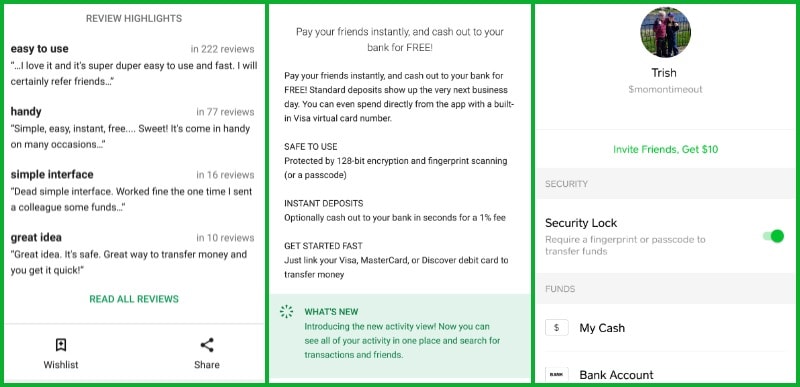Screen dimensions: 800x387
Task: Open READ ALL REVIEWS link
Action: (x=134, y=299)
